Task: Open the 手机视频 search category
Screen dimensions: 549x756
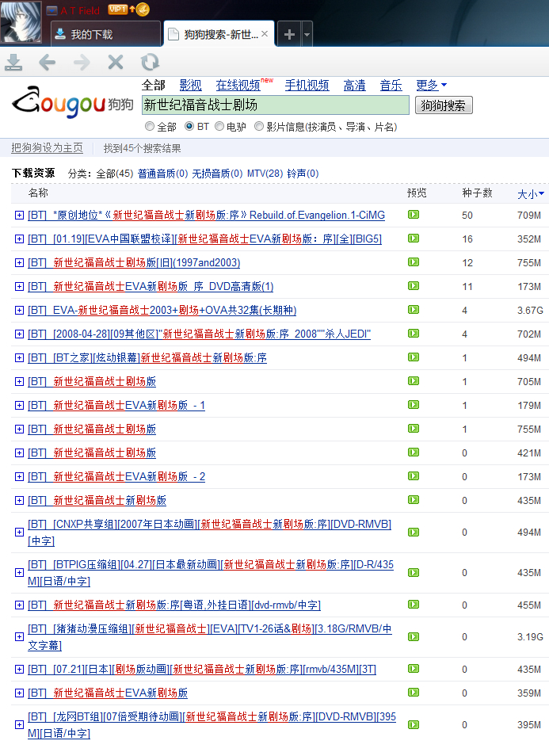Action: point(307,86)
